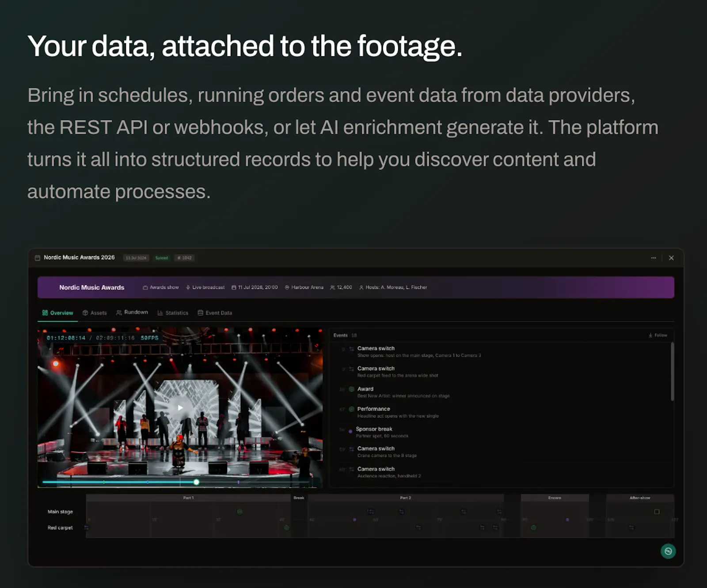Select the Performance event row

tap(502, 412)
